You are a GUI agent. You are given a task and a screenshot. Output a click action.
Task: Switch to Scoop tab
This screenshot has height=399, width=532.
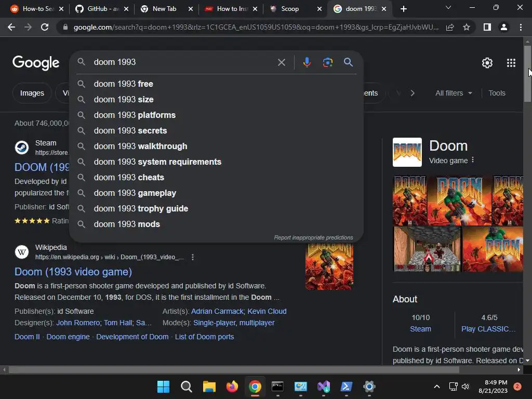(290, 9)
